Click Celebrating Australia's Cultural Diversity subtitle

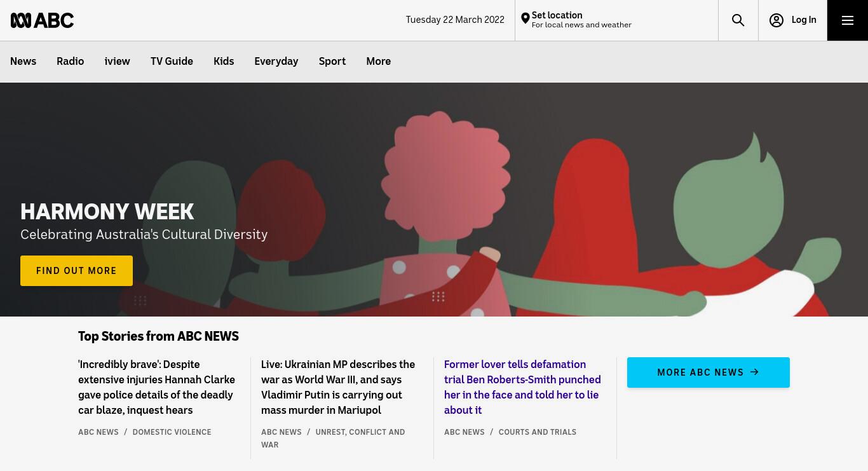coord(144,235)
